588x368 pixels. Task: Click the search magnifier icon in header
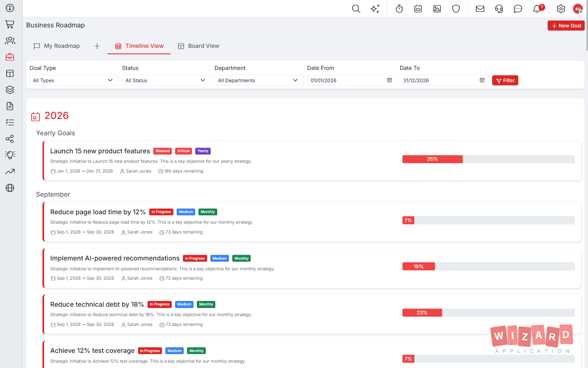tap(356, 9)
